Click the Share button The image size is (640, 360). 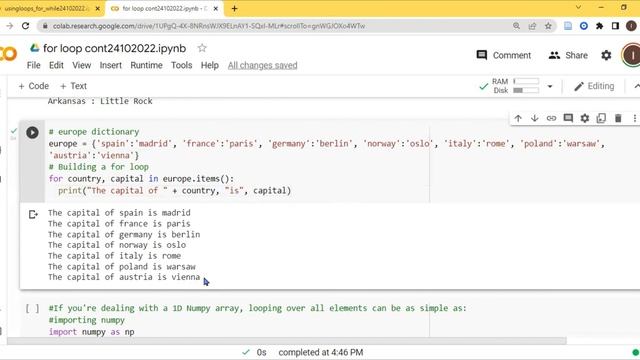point(568,55)
